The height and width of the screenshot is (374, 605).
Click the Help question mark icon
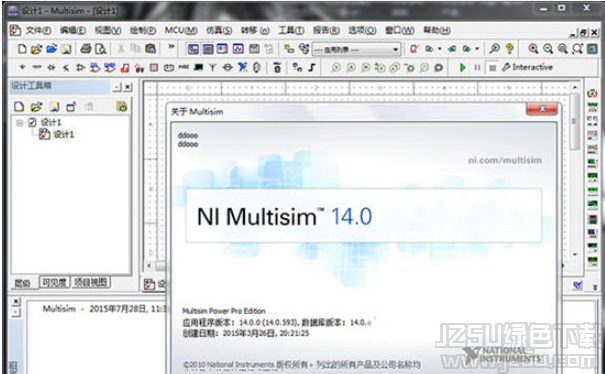point(509,49)
